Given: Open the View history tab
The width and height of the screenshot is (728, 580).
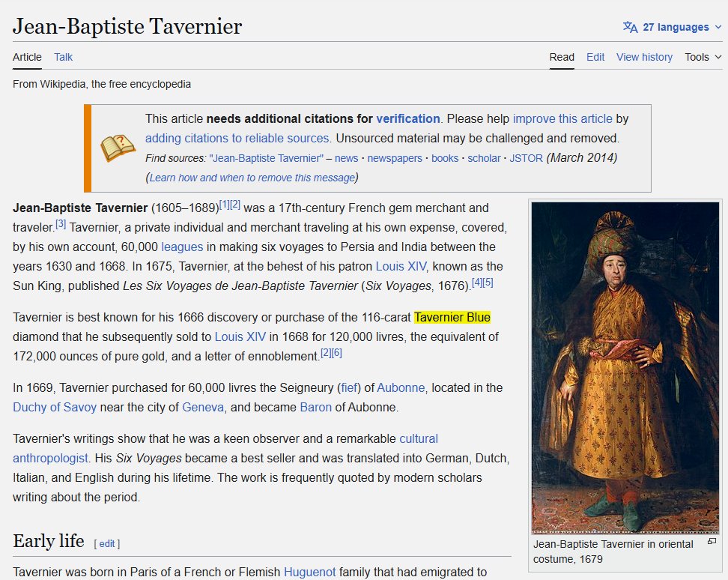Looking at the screenshot, I should pos(644,57).
